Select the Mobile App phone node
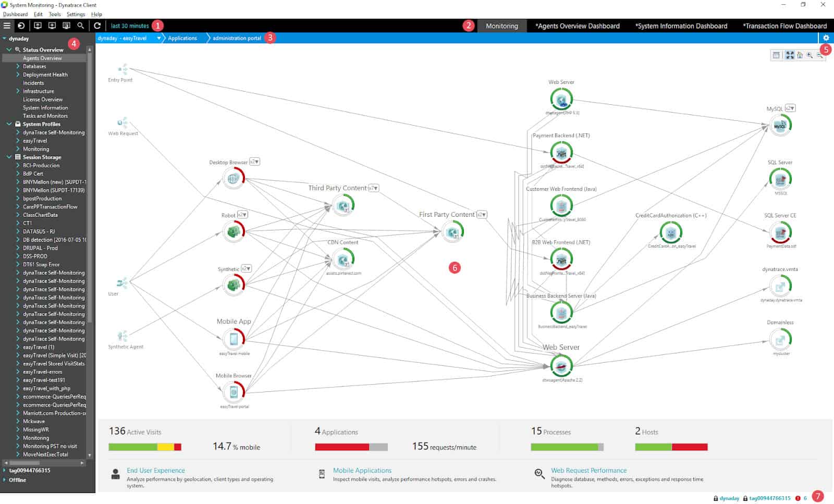Image resolution: width=834 pixels, height=504 pixels. click(x=234, y=339)
